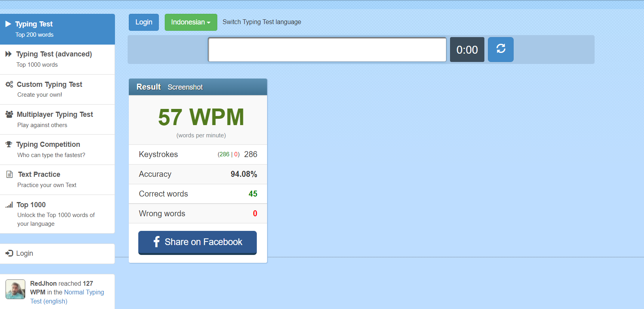Click inside the typing input field
This screenshot has height=309, width=644.
click(x=327, y=50)
